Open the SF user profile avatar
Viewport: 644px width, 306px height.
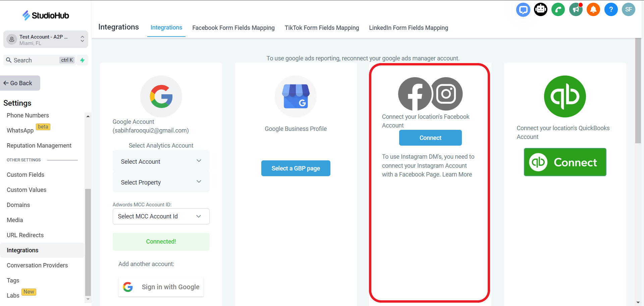(x=629, y=9)
